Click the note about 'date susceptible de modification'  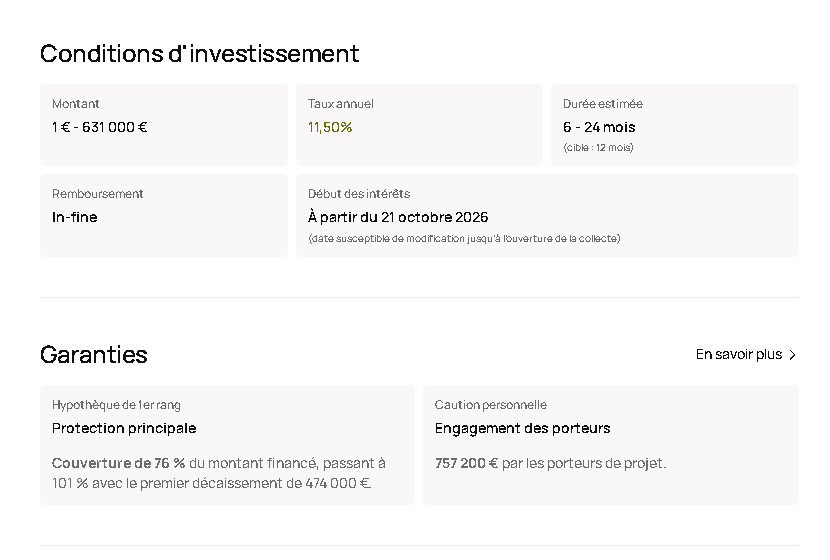[464, 239]
